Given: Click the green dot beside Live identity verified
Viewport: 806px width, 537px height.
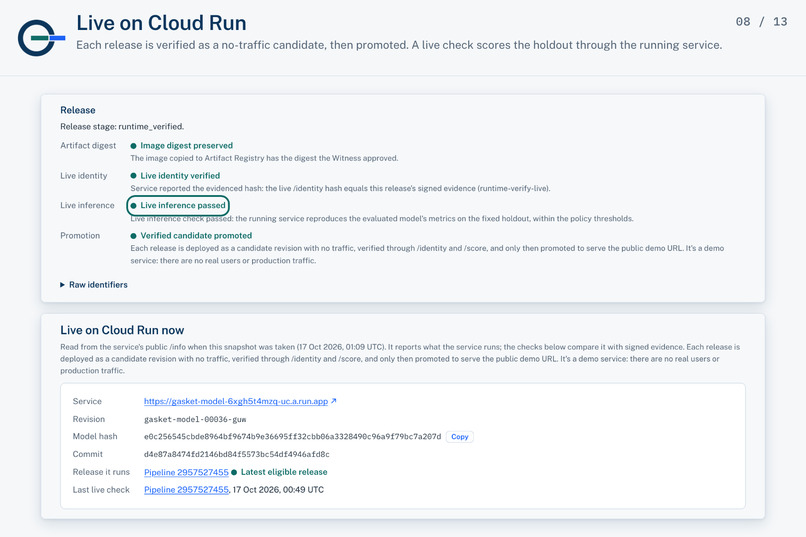Looking at the screenshot, I should click(x=134, y=176).
